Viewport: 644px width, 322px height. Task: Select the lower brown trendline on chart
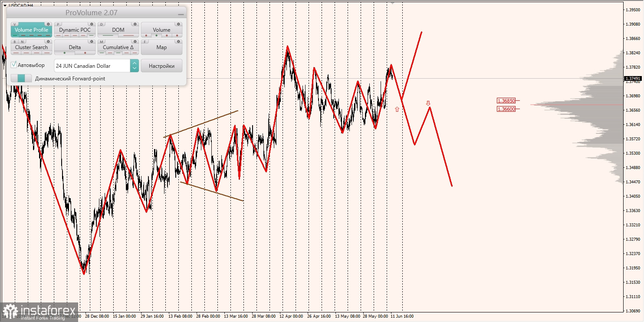coord(212,192)
